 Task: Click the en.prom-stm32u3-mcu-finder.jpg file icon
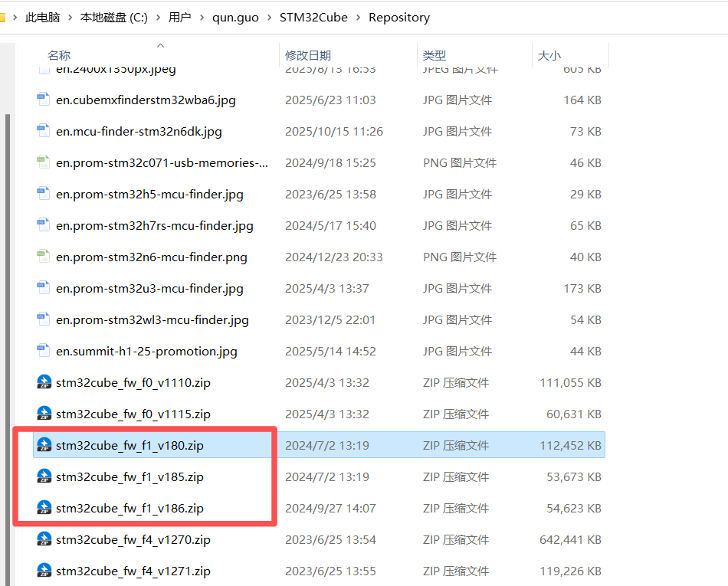[x=44, y=288]
